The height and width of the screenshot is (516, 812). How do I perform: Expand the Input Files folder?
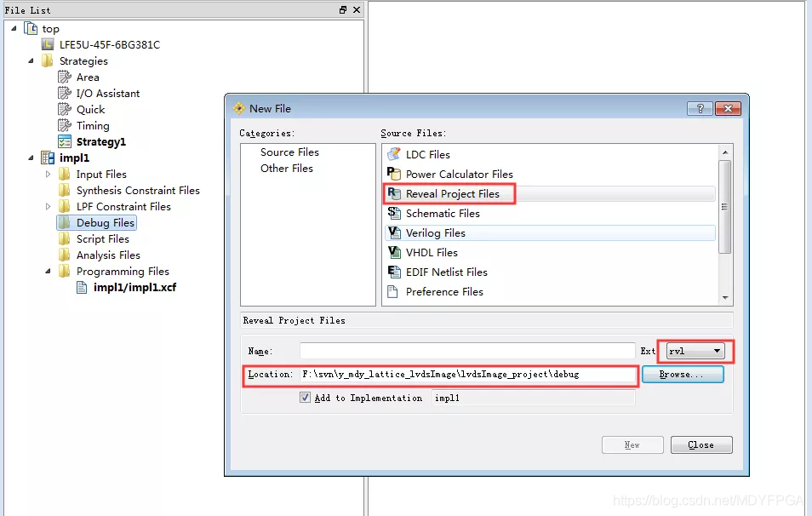[x=49, y=174]
